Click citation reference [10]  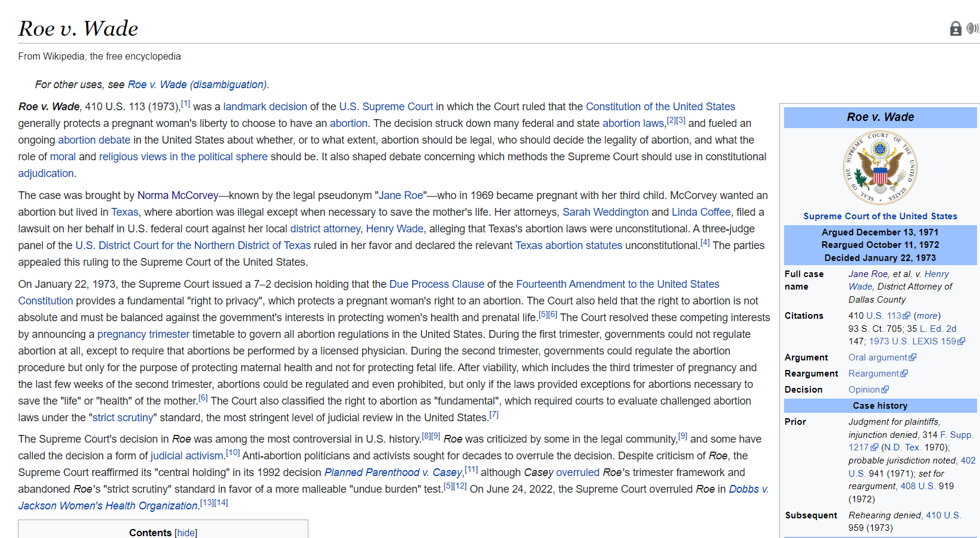pyautogui.click(x=233, y=453)
